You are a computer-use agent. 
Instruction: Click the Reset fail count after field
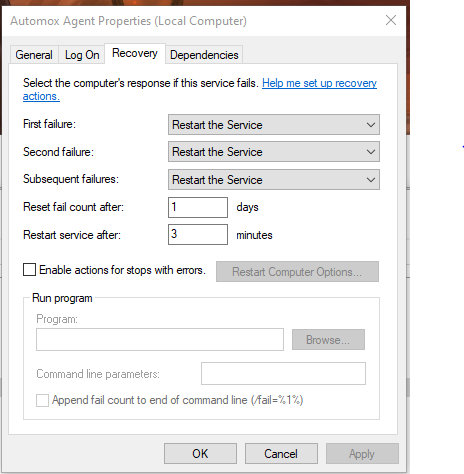pyautogui.click(x=198, y=207)
